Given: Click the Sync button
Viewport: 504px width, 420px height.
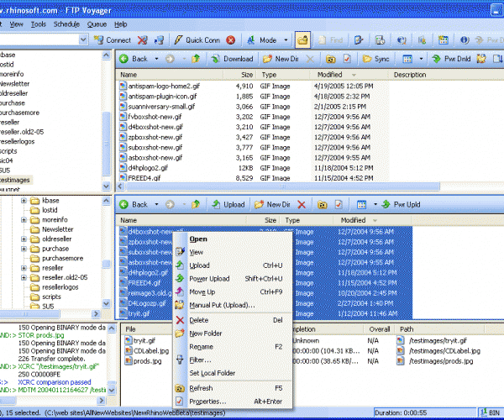Looking at the screenshot, I should click(x=375, y=59).
